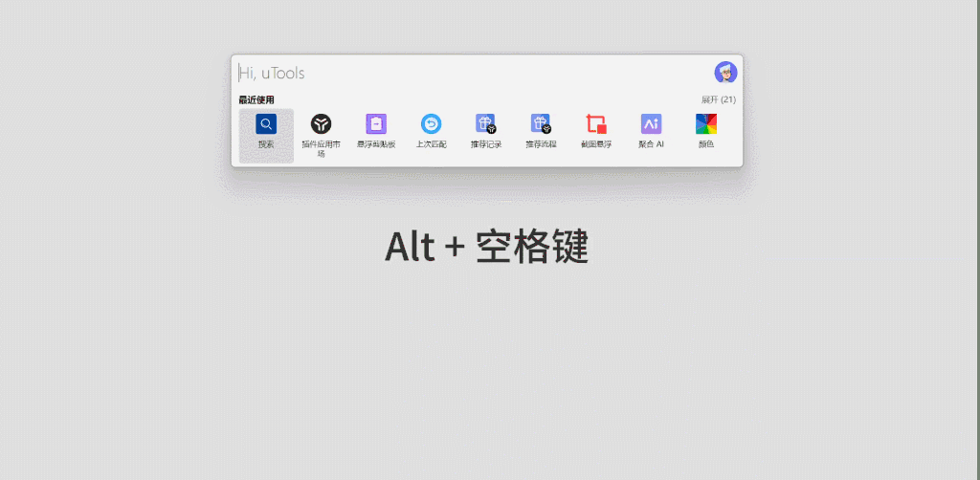This screenshot has height=480, width=980.
Task: Open the 搜索 search magnifier icon
Action: 266,123
